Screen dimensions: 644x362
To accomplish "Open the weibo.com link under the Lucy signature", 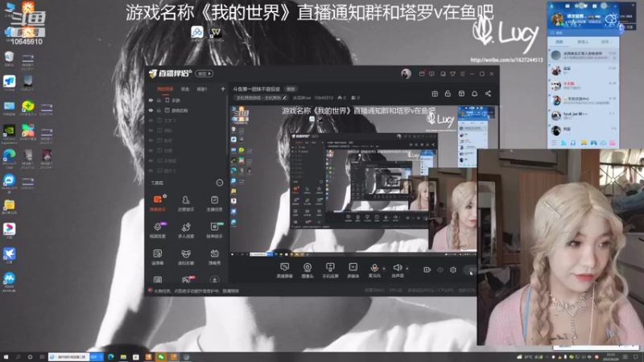I will point(506,60).
